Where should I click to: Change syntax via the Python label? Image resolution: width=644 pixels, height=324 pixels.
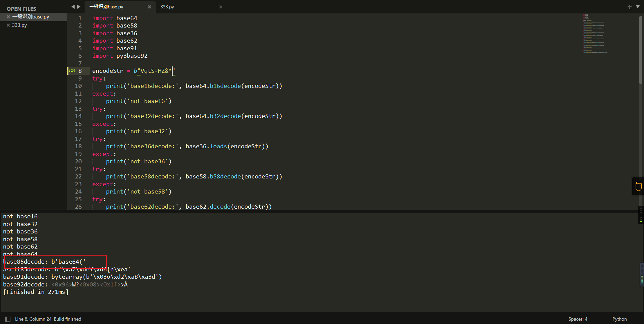point(619,319)
